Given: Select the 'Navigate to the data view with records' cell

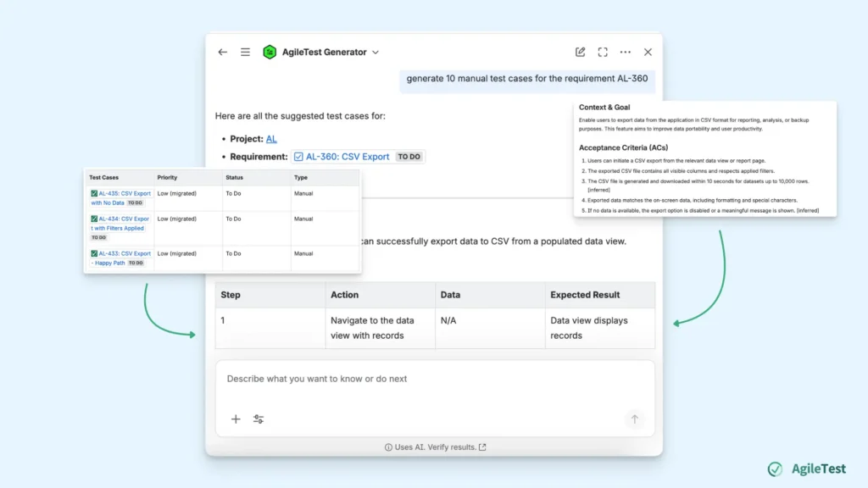Looking at the screenshot, I should click(x=380, y=328).
